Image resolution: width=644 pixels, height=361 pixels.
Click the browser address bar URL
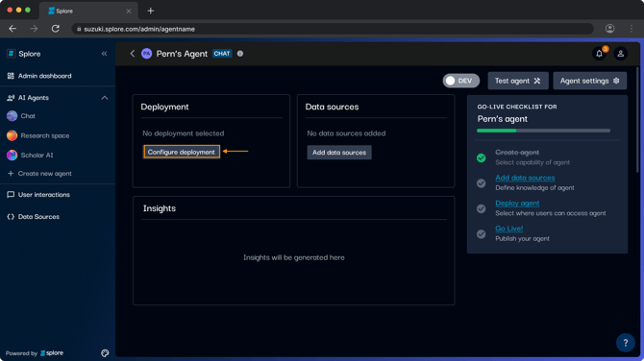[x=139, y=29]
